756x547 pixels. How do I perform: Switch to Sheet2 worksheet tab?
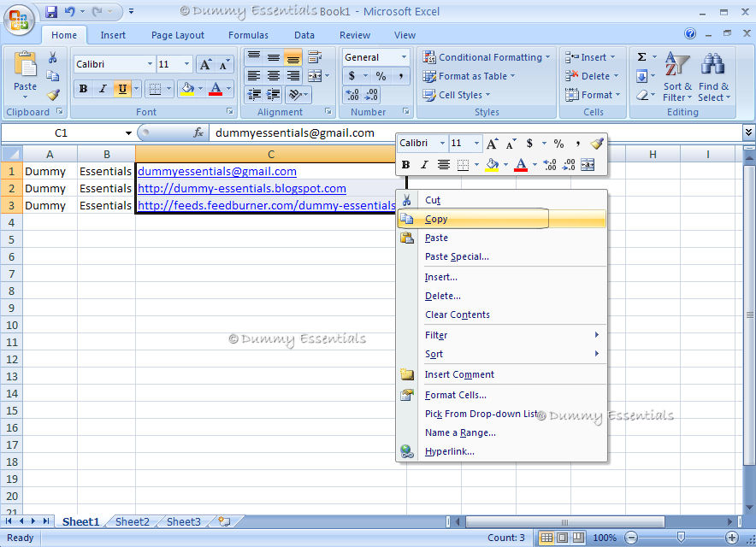(x=132, y=522)
